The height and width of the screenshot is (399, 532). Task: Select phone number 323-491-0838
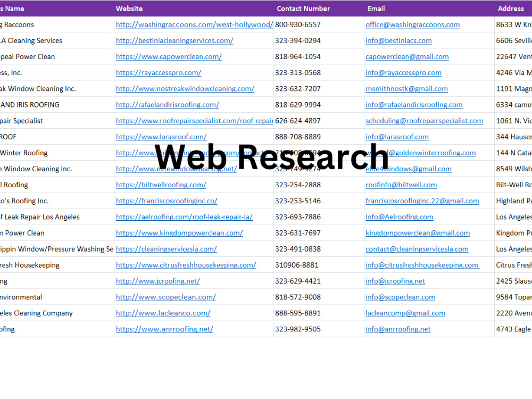297,249
